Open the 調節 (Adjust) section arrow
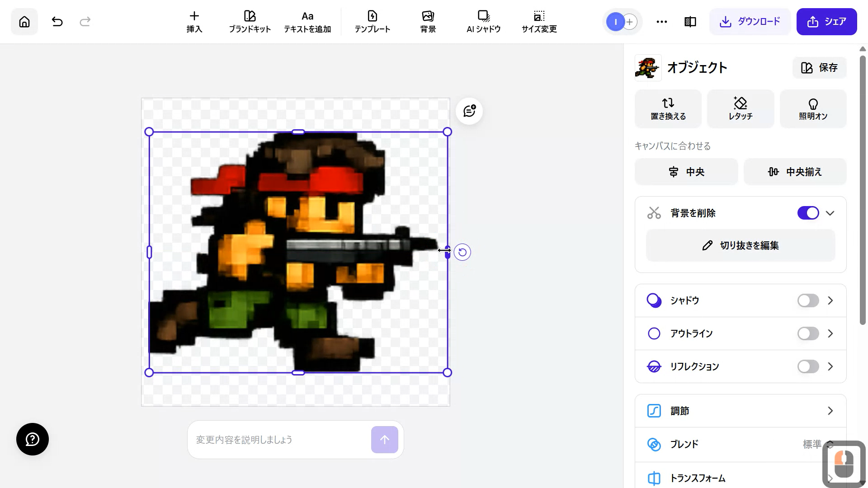This screenshot has height=488, width=868. pos(830,411)
